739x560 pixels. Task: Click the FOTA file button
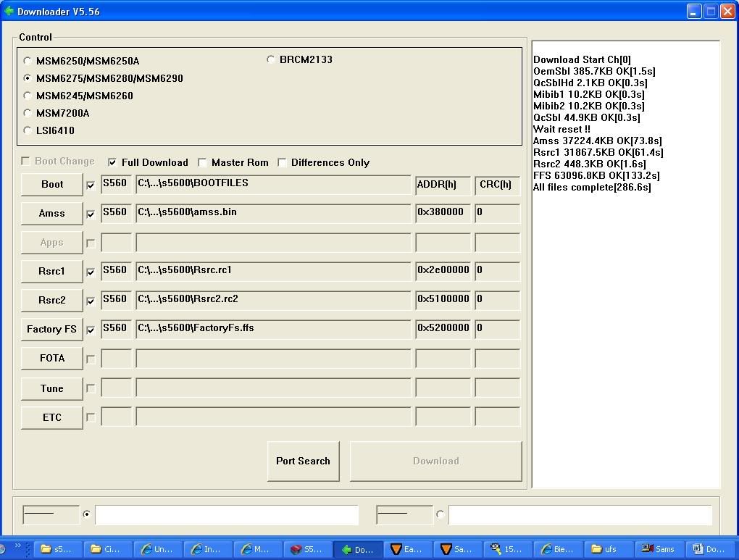click(51, 358)
